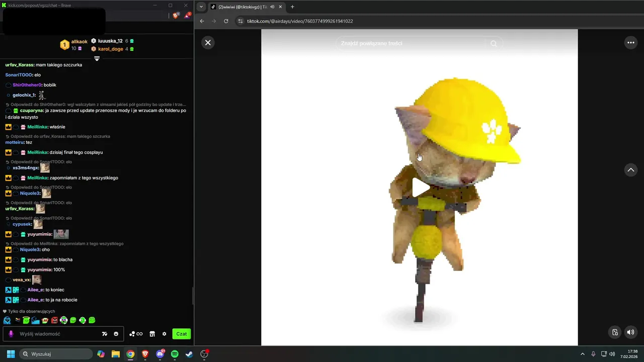Screen dimensions: 644x362
Task: Mute the TikTok video sound
Action: point(630,332)
